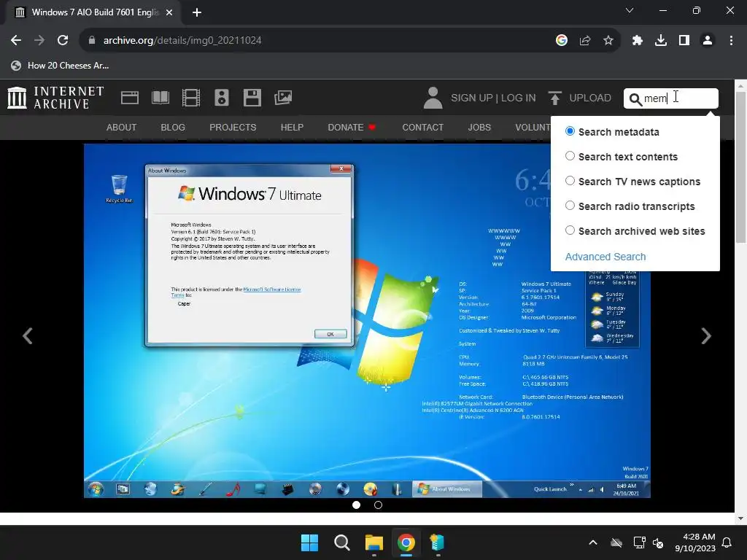Open DONATE menu item

[x=352, y=128]
